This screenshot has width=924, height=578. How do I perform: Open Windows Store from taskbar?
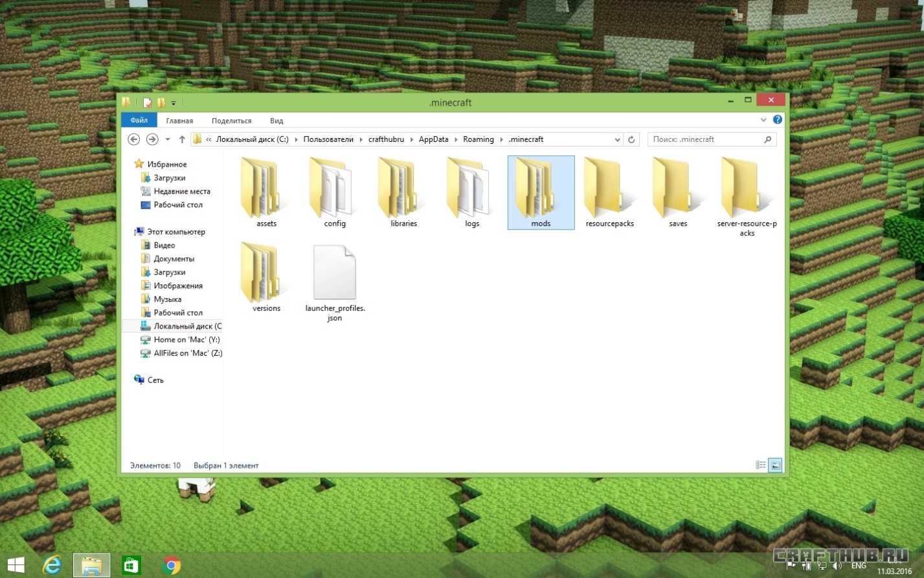pos(131,565)
